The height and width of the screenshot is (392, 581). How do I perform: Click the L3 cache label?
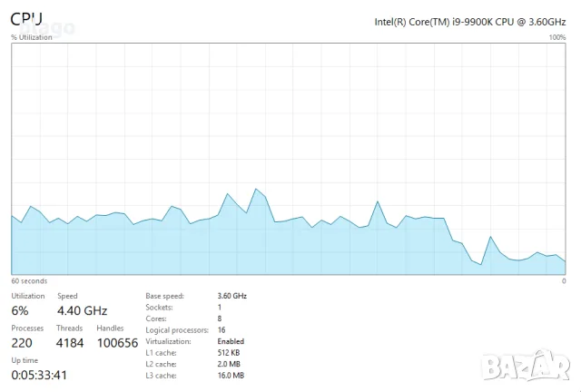(x=162, y=376)
